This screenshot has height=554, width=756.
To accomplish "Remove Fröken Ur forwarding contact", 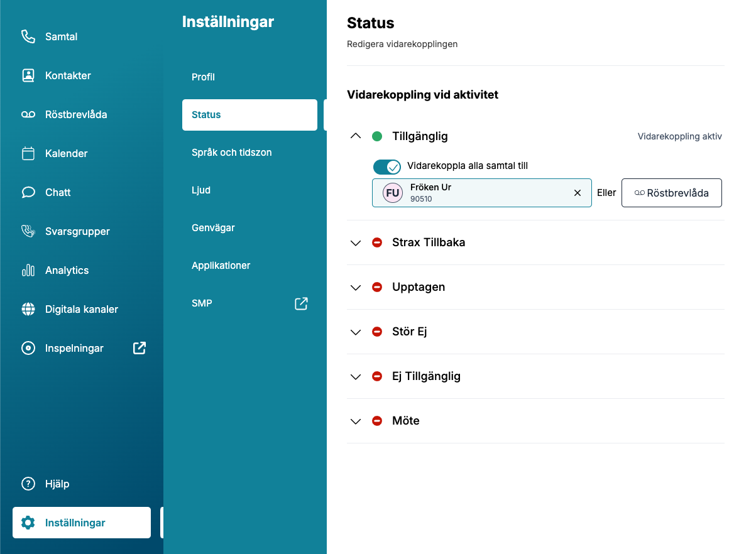I will pos(578,193).
